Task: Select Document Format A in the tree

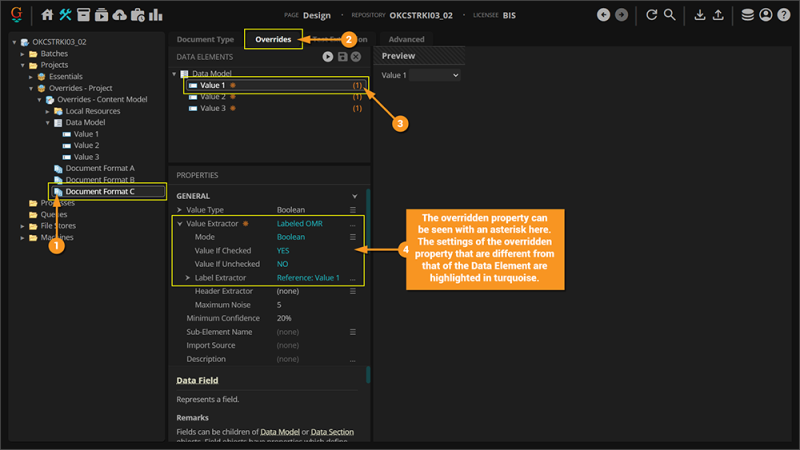Action: point(99,168)
